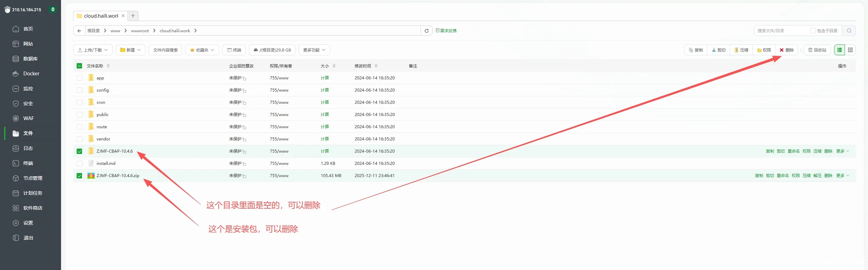The height and width of the screenshot is (270, 868).
Task: Click the search magnifier icon
Action: tap(849, 31)
